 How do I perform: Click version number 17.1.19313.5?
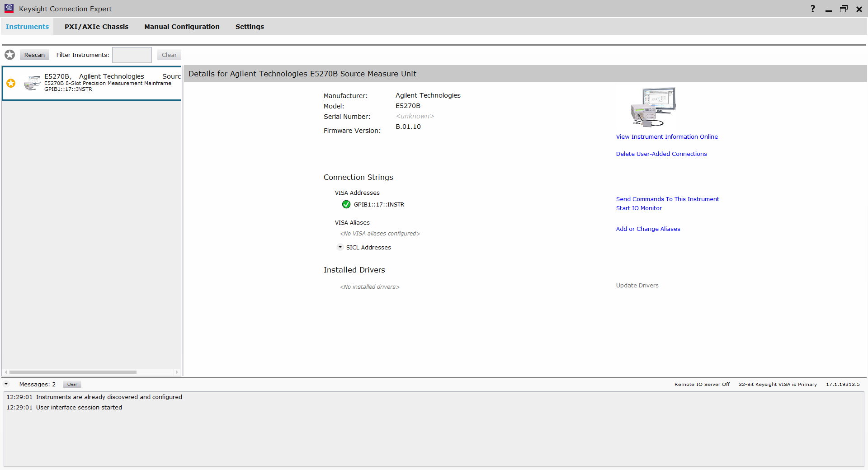click(843, 384)
